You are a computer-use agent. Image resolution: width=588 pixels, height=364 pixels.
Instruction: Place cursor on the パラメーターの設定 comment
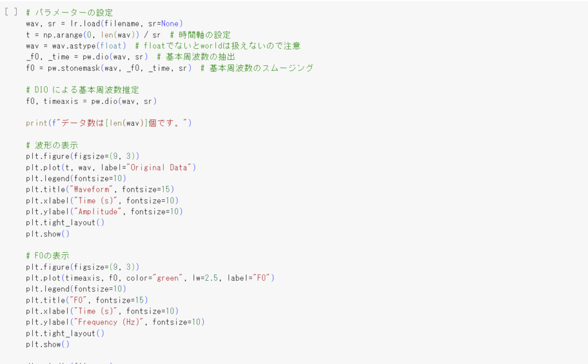tap(69, 13)
